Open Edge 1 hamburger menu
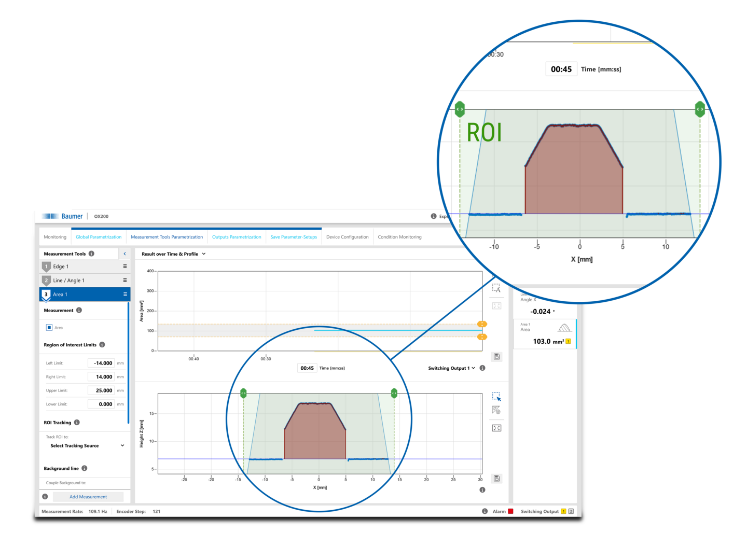The height and width of the screenshot is (560, 747). coord(125,267)
